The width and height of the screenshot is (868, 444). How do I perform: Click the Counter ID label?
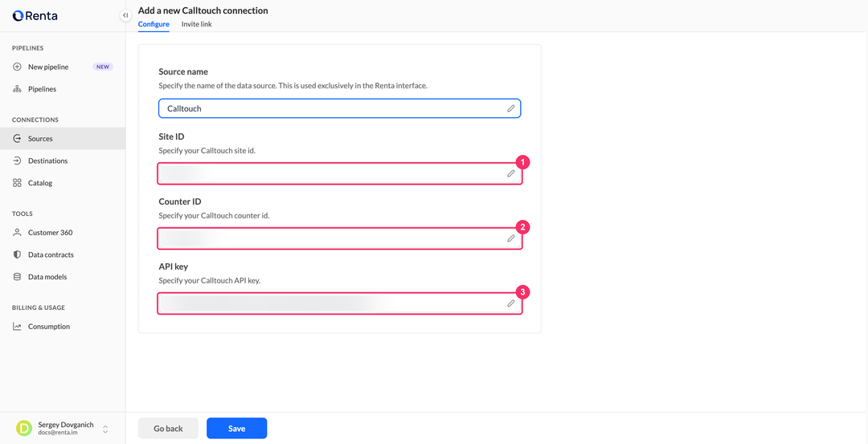point(180,202)
